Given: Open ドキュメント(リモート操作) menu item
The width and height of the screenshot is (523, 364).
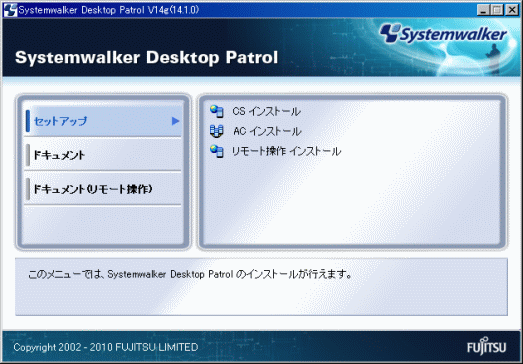Looking at the screenshot, I should pos(103,189).
